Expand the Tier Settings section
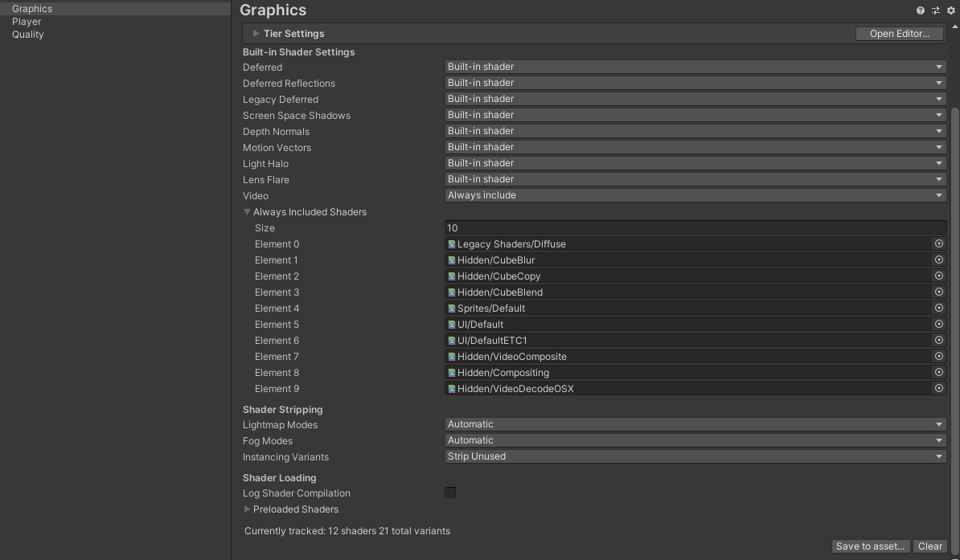This screenshot has height=560, width=960. (255, 33)
